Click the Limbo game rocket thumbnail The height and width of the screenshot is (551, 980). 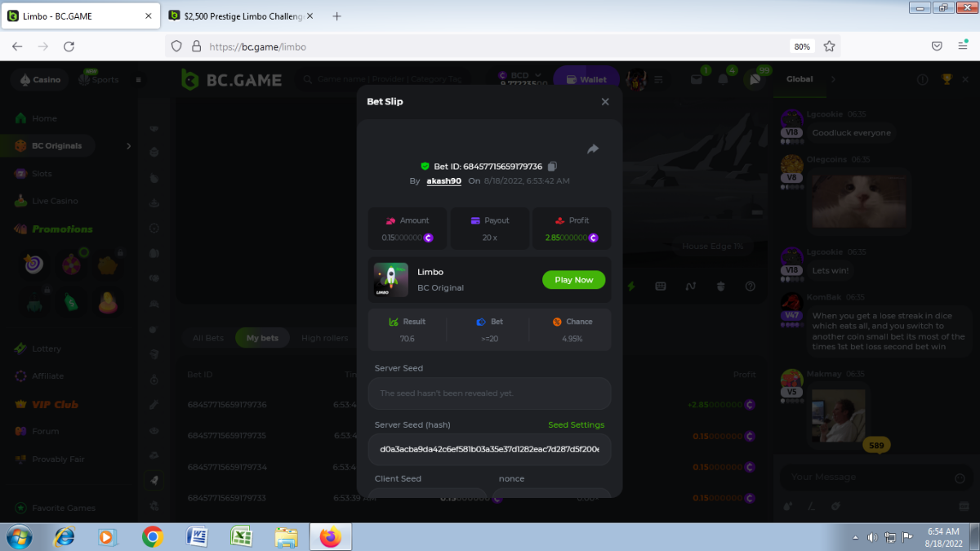pyautogui.click(x=390, y=279)
